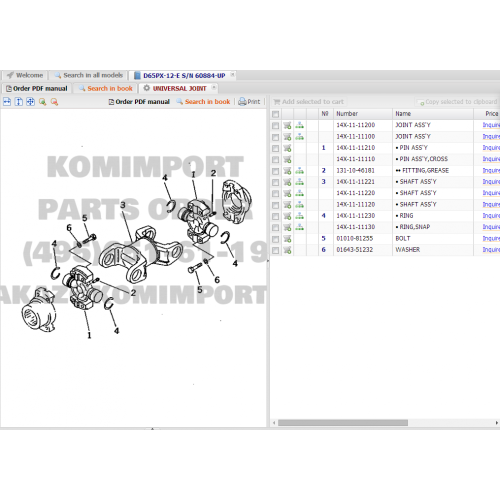Check the box for RING,SNAP row
This screenshot has width=500, height=500.
click(275, 228)
